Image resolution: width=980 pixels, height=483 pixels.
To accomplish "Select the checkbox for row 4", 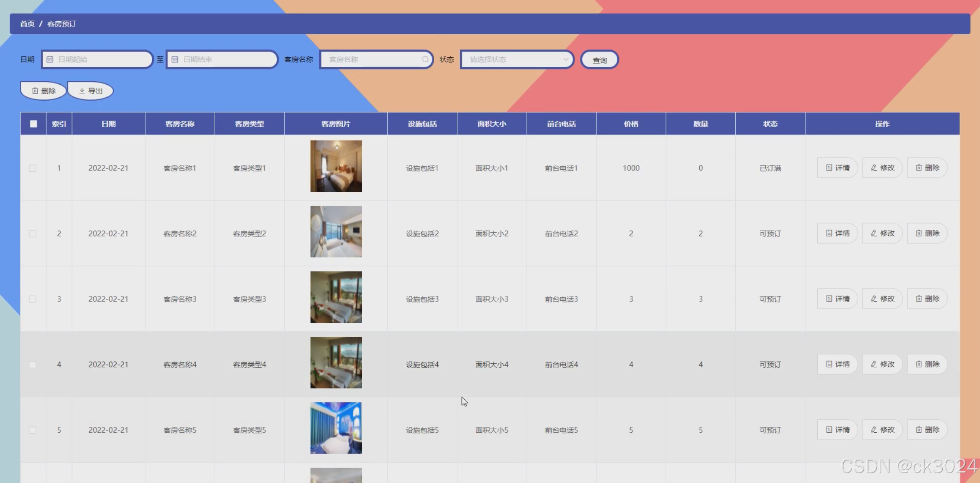I will pos(33,365).
